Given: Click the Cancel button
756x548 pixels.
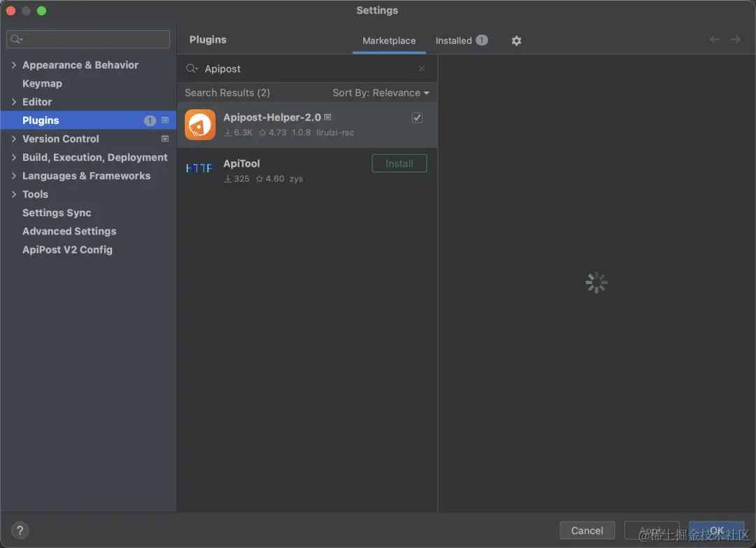Looking at the screenshot, I should point(587,531).
